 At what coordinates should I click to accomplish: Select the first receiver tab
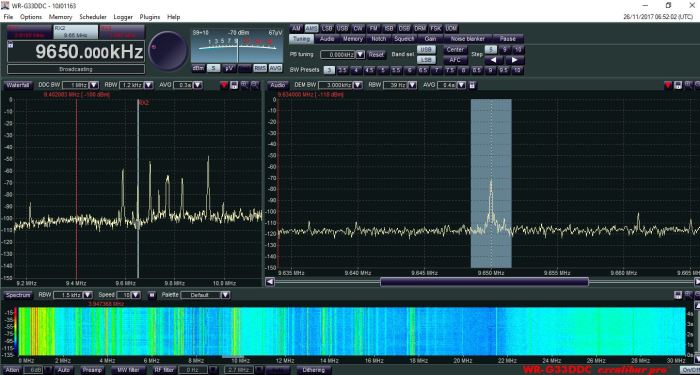pyautogui.click(x=29, y=31)
